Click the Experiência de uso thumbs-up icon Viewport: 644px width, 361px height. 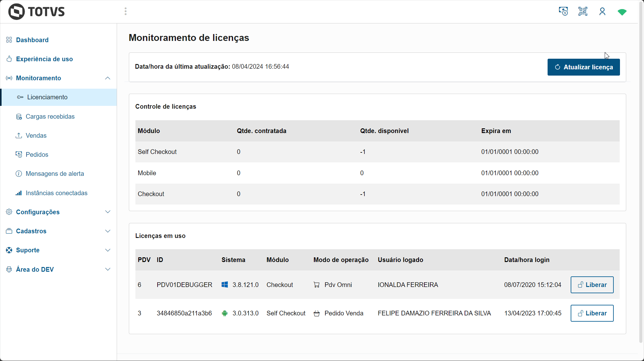tap(9, 59)
